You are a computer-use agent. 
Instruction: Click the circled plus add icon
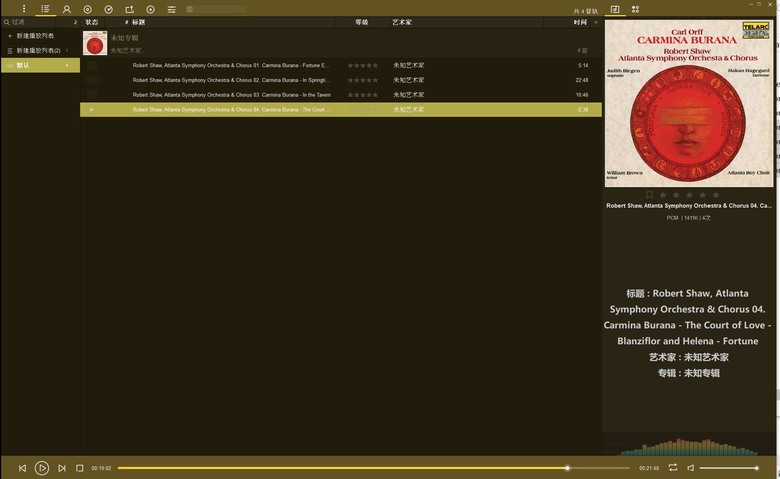tap(150, 9)
